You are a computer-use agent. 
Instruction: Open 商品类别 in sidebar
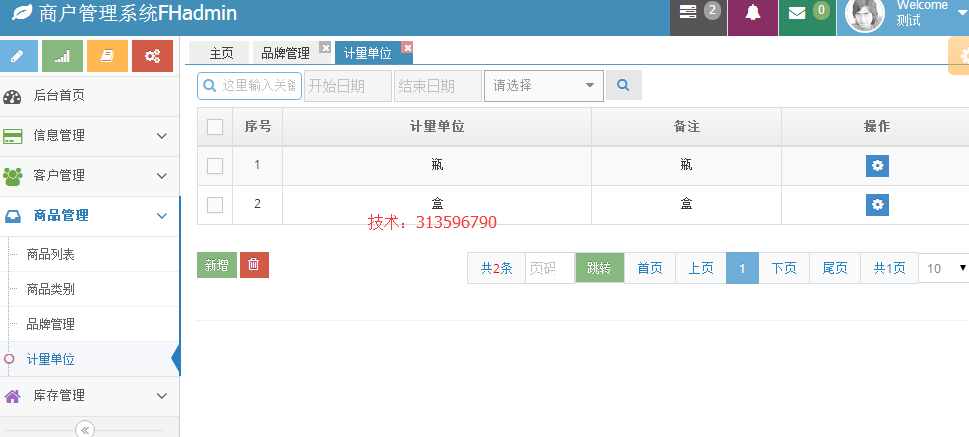tap(51, 289)
